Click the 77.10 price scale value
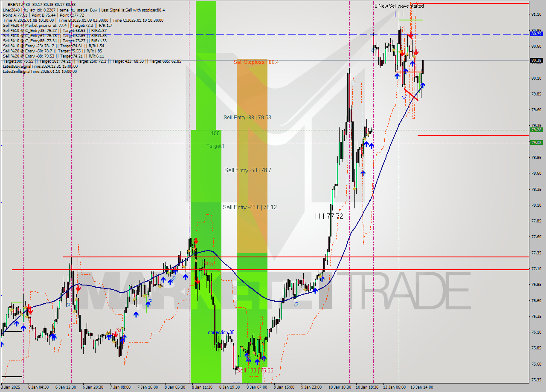546x392 pixels. 536,268
